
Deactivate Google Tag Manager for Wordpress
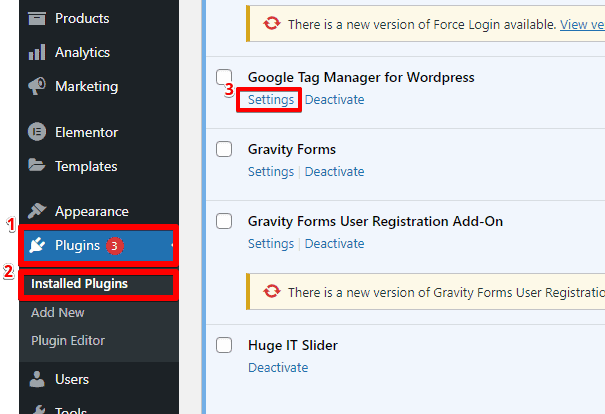click(335, 100)
